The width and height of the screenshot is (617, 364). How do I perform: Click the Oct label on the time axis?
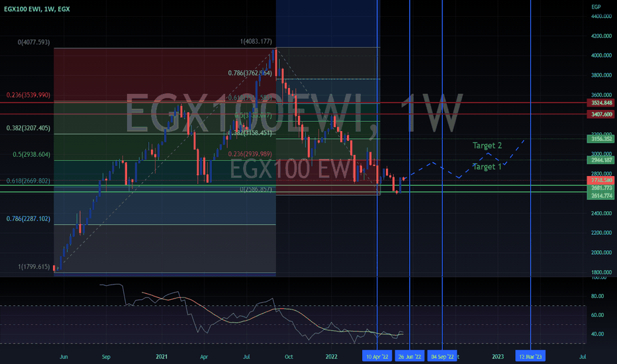[289, 357]
